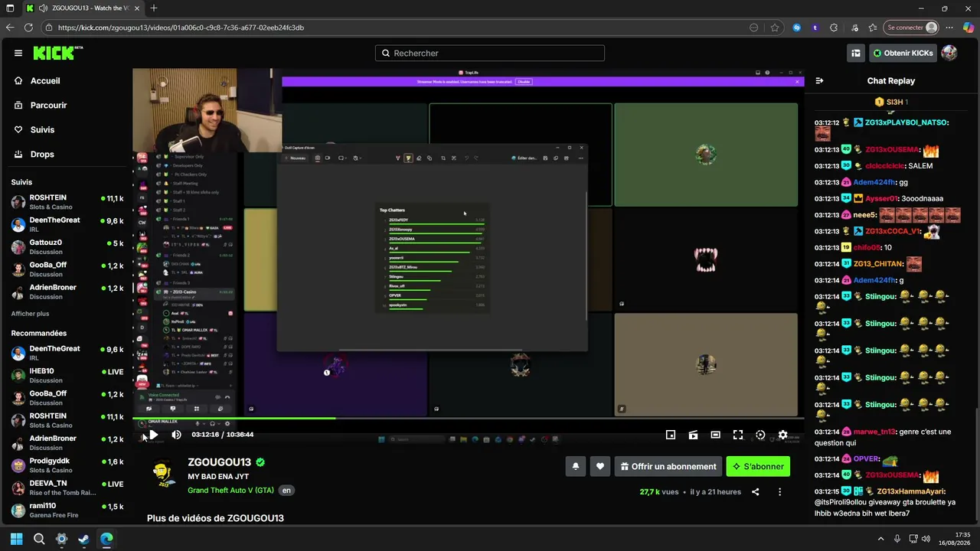Image resolution: width=980 pixels, height=551 pixels.
Task: Open Gattouz0 channel in the sidebar
Action: [67, 247]
